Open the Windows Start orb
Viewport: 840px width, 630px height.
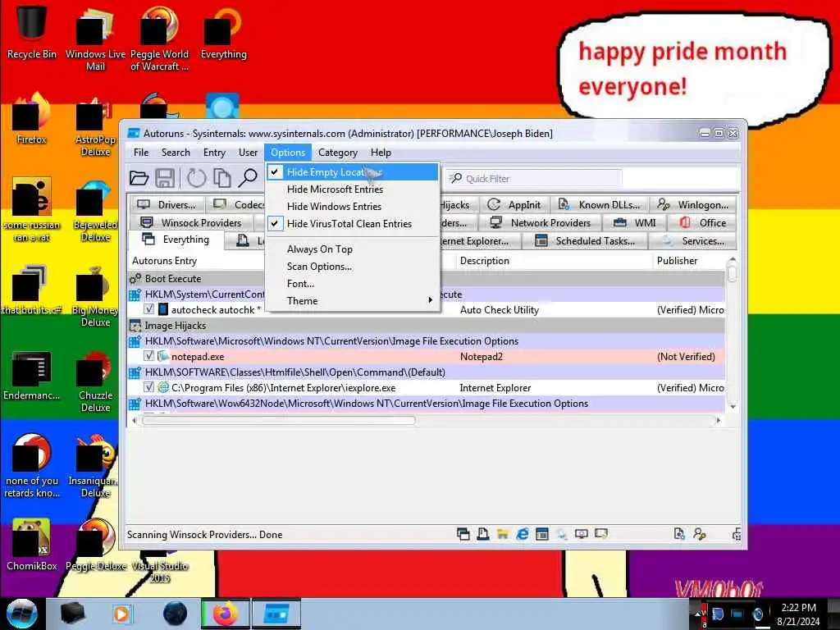[x=22, y=614]
